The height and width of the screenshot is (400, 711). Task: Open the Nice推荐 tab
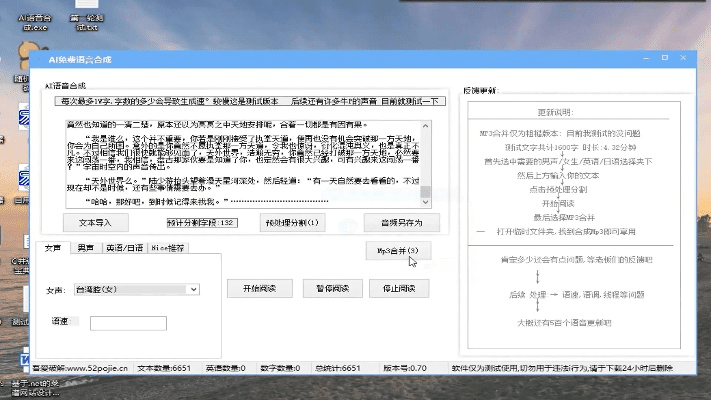pyautogui.click(x=168, y=248)
